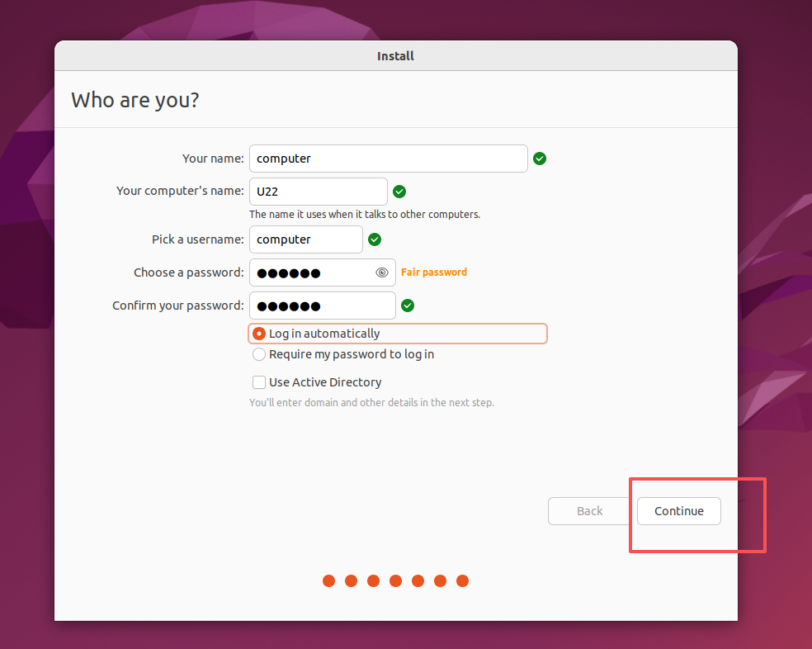Click the Who are you? heading
Viewport: 812px width, 649px height.
[x=135, y=100]
